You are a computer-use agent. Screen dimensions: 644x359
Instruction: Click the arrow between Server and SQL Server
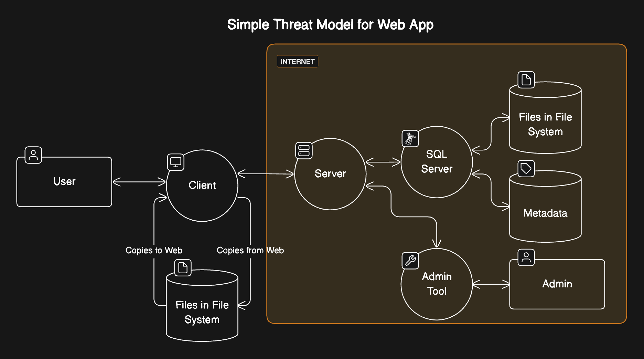pyautogui.click(x=383, y=162)
